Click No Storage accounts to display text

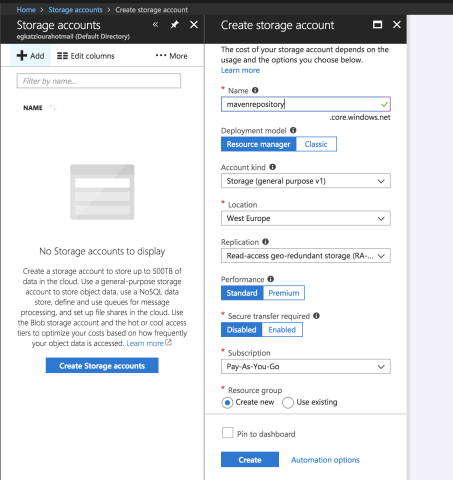click(102, 251)
